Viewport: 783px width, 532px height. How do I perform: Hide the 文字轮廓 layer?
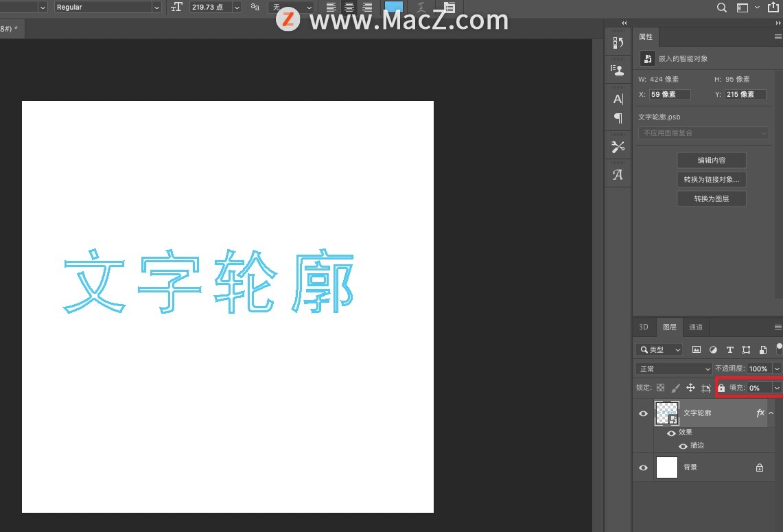[643, 414]
